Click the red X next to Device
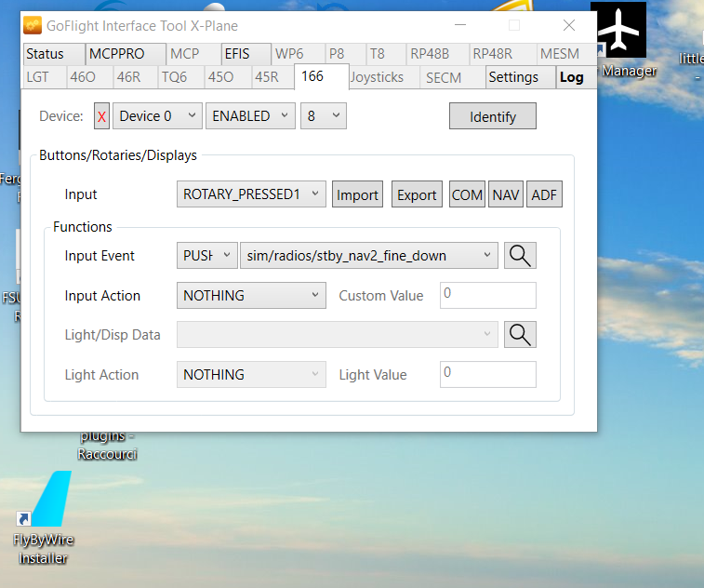Screen dimensions: 704x588 pyautogui.click(x=102, y=116)
